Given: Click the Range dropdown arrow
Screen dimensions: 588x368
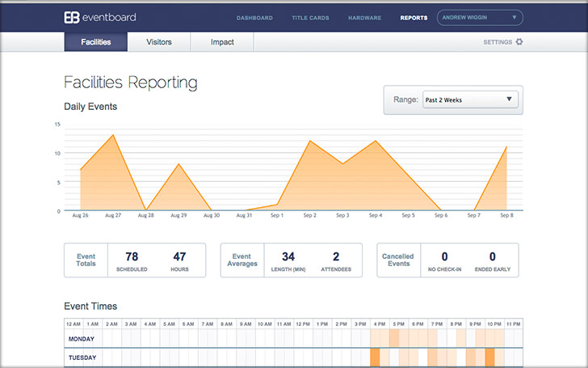Looking at the screenshot, I should (x=509, y=100).
